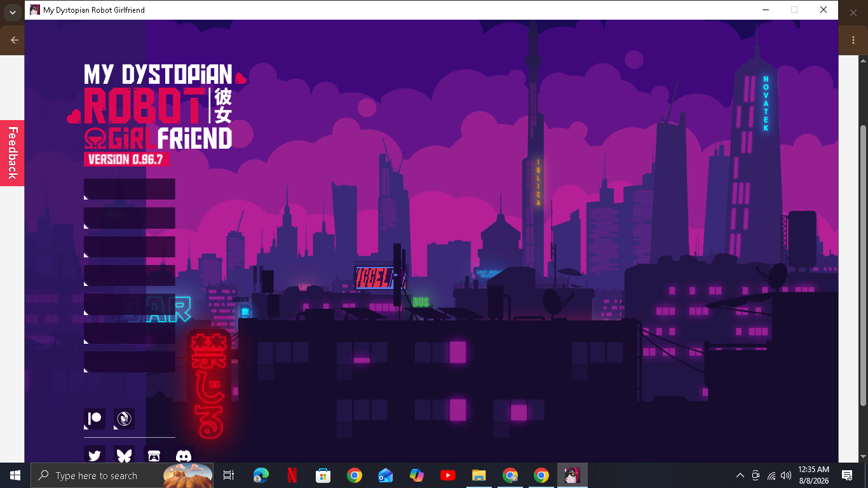Open the volume tray icon
Screen dimensions: 868x488
786,475
